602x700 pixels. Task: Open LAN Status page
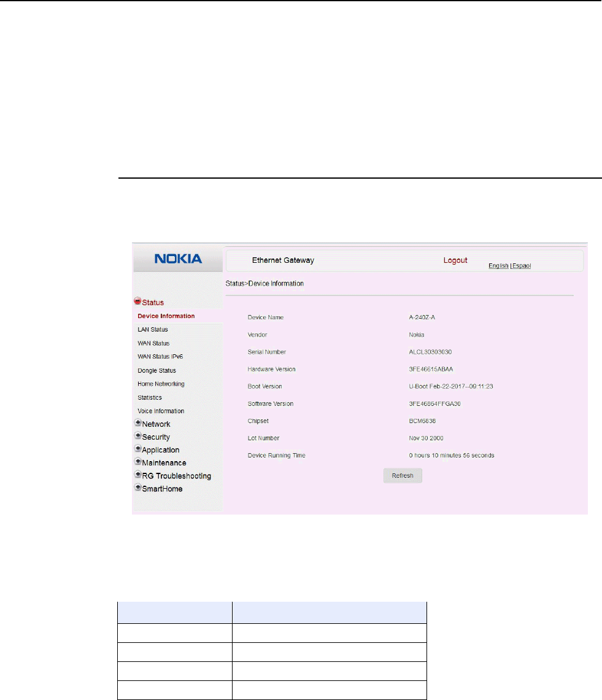(x=153, y=330)
